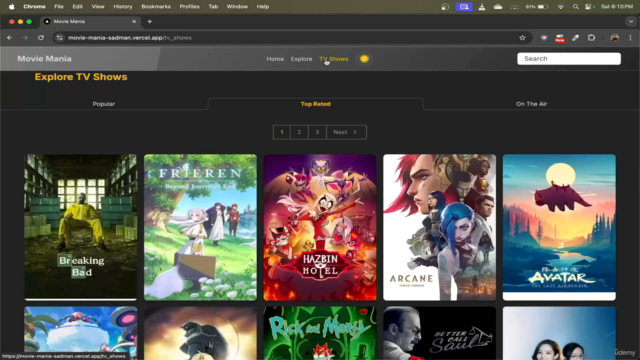Go to pagination page 1
Screen dimensions: 640x360
(x=282, y=132)
